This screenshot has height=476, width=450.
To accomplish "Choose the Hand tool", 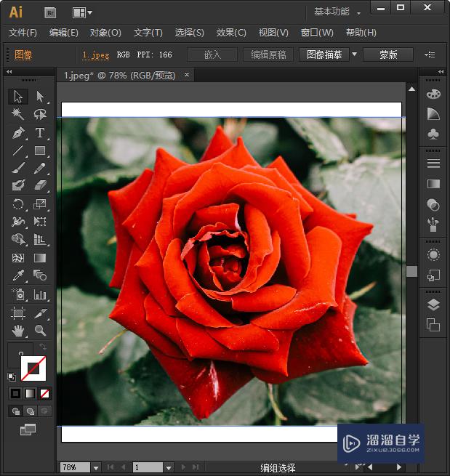I will coord(18,330).
